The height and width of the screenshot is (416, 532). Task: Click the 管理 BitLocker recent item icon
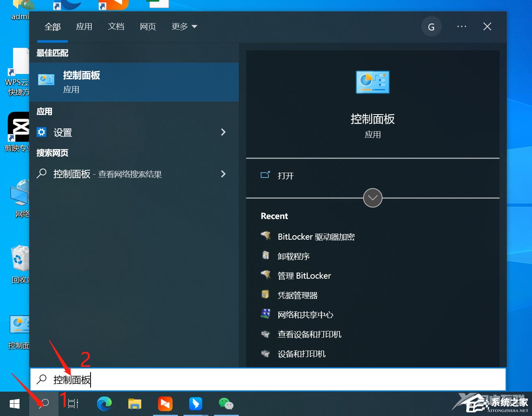pyautogui.click(x=266, y=275)
